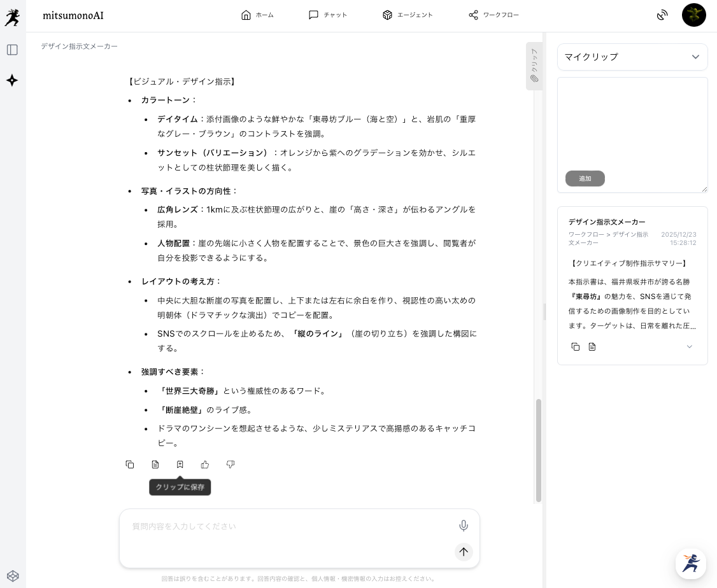Expand the saved clip card chevron
Screen dimensions: 717x588
[689, 347]
